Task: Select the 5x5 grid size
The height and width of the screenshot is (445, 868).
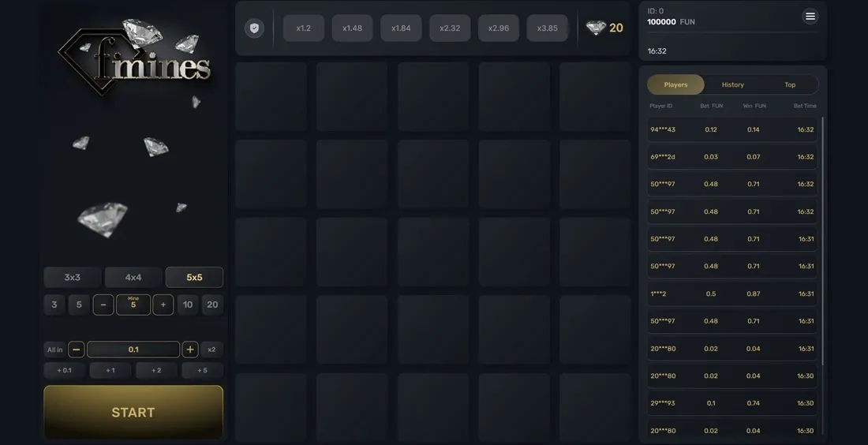Action: point(194,277)
